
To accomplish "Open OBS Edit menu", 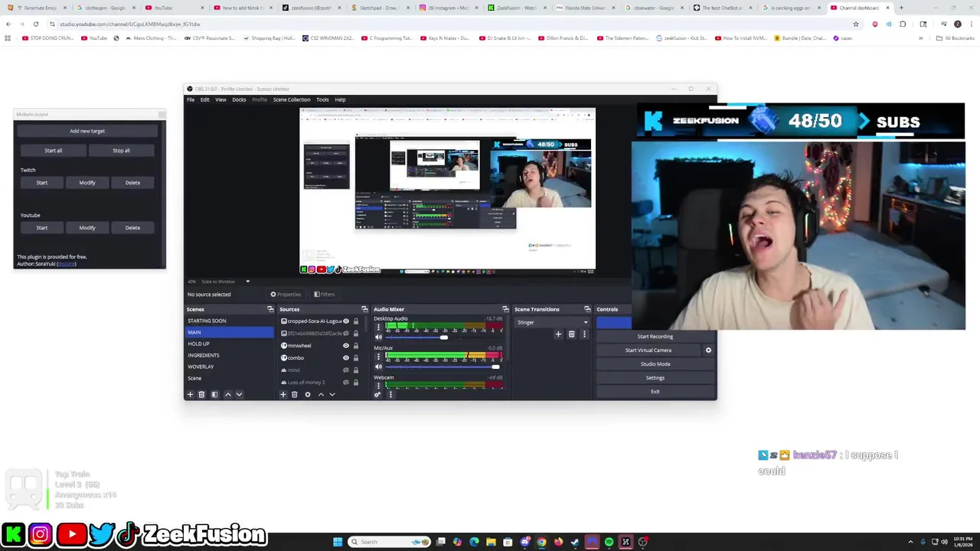I will pyautogui.click(x=204, y=99).
